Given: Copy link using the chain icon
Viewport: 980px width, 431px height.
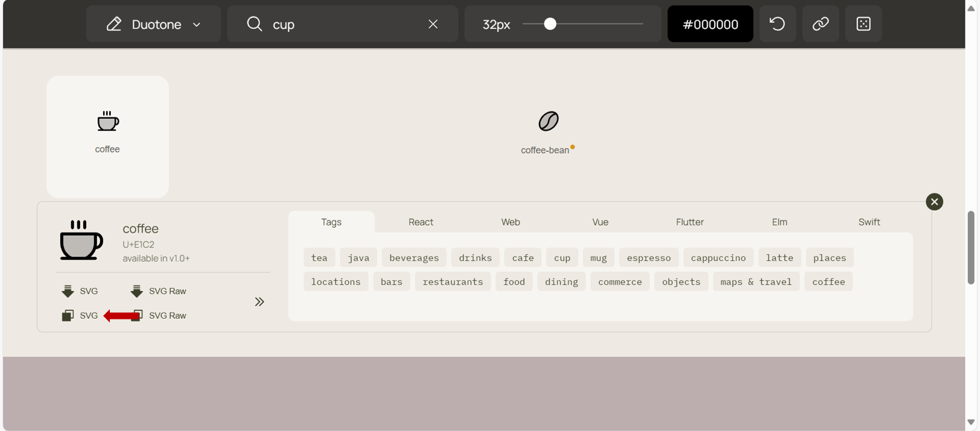Looking at the screenshot, I should click(x=820, y=24).
